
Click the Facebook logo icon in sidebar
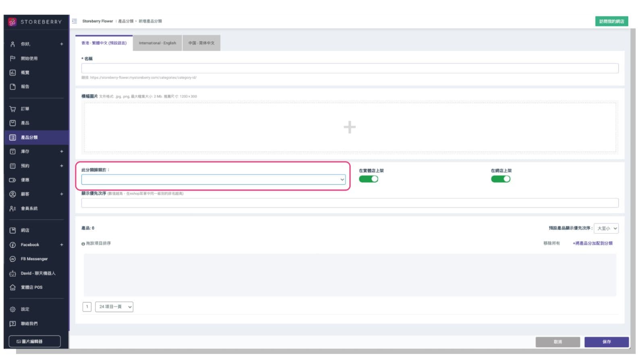12,245
